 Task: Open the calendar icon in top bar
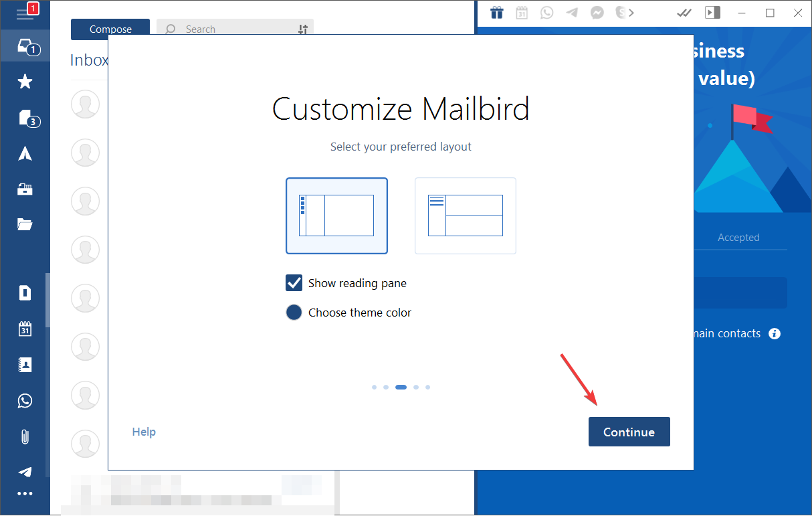click(522, 12)
